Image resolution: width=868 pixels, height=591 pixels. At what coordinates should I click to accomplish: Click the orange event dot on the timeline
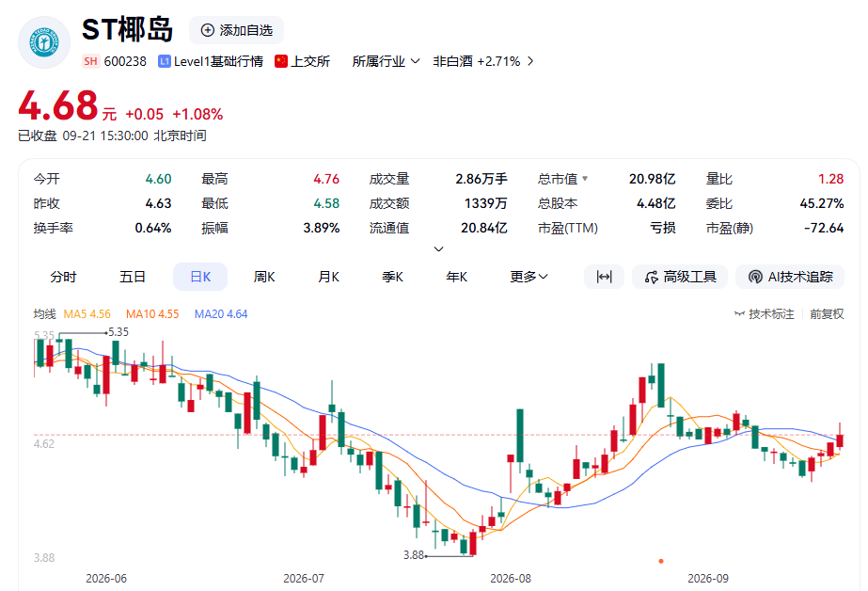click(661, 561)
